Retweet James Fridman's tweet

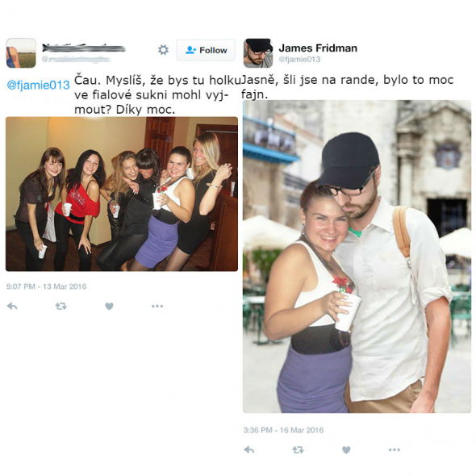299,449
